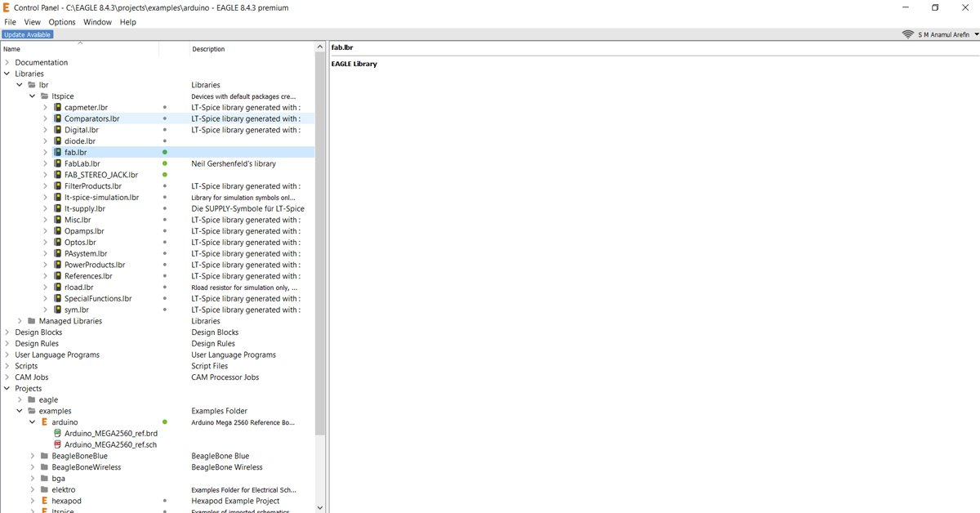Open the Options menu

62,22
